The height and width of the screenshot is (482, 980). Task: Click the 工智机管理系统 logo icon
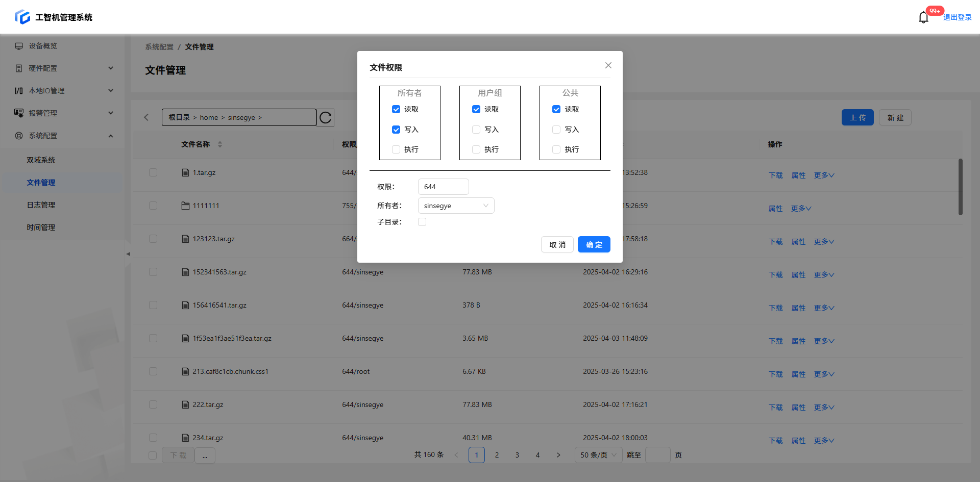tap(22, 17)
